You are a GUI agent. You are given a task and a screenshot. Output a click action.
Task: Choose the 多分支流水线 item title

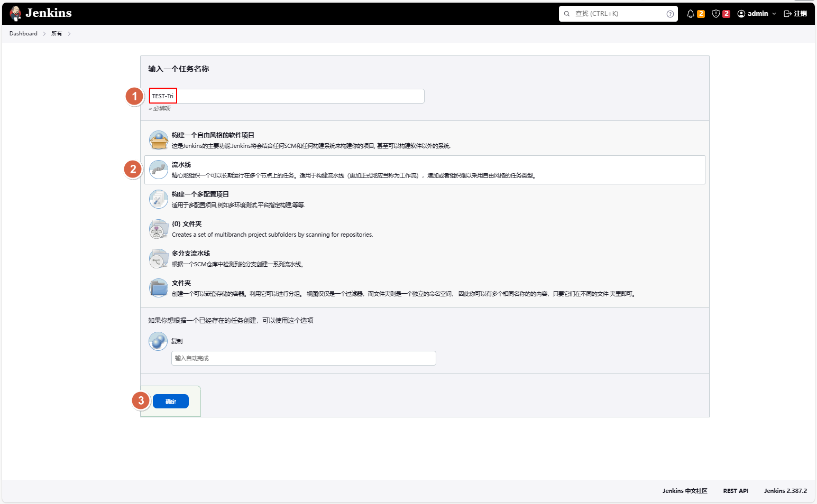(191, 254)
